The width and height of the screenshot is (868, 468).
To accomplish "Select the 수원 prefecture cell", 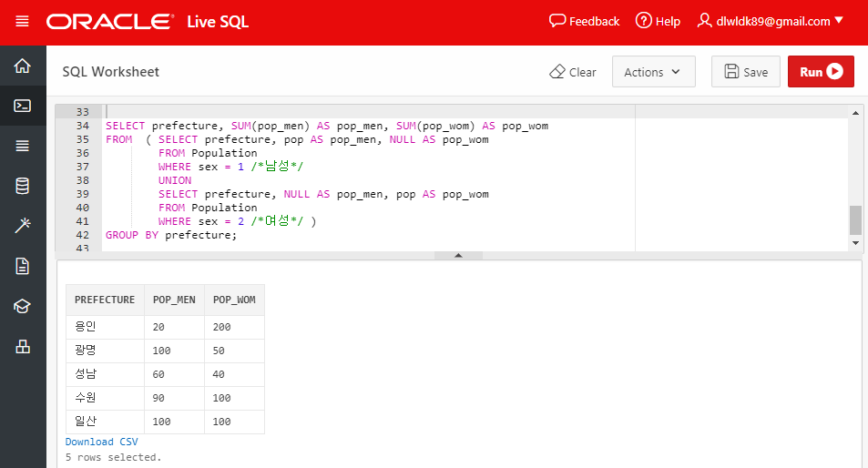I will 105,398.
